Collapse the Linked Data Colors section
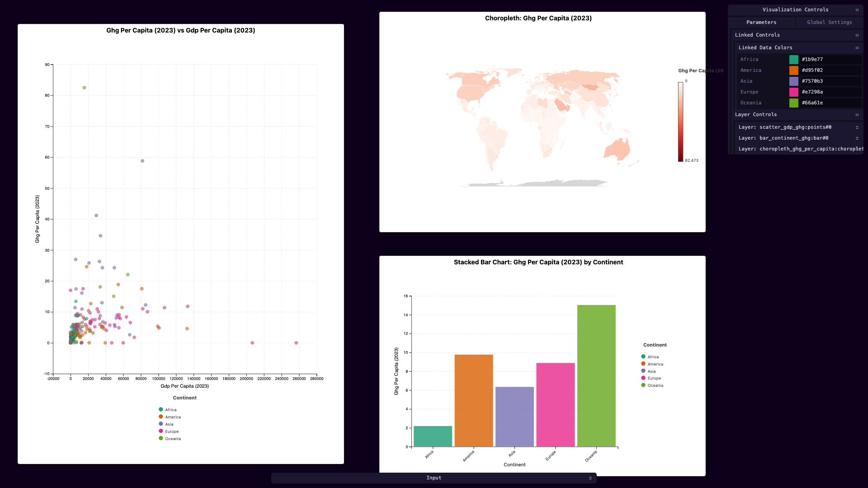 tap(857, 48)
